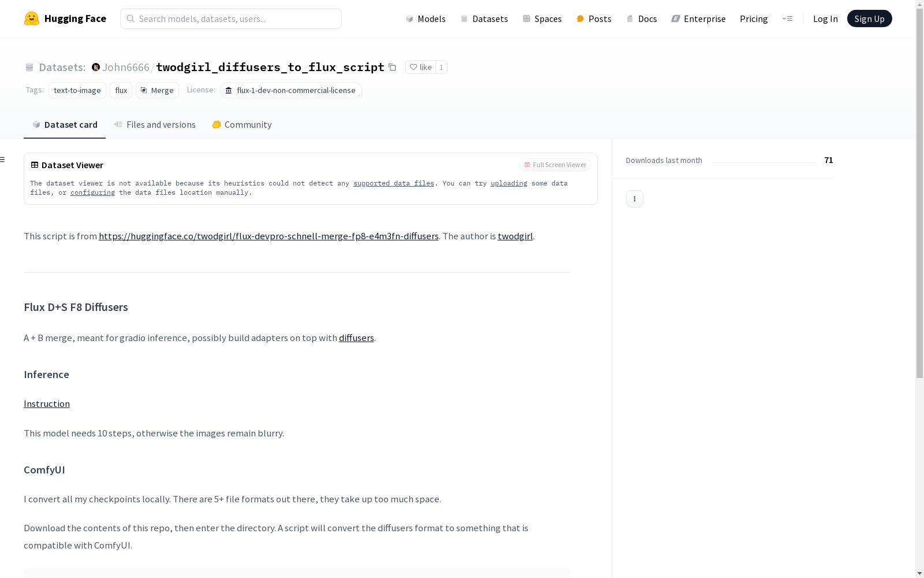This screenshot has height=578, width=924.
Task: Click the Datasets breadcrumb icon
Action: click(29, 67)
